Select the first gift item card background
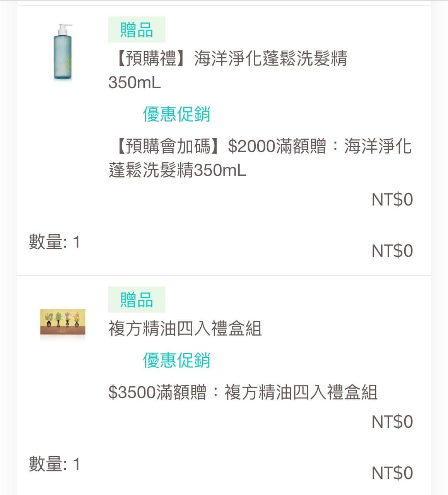The image size is (448, 495). pos(224,140)
